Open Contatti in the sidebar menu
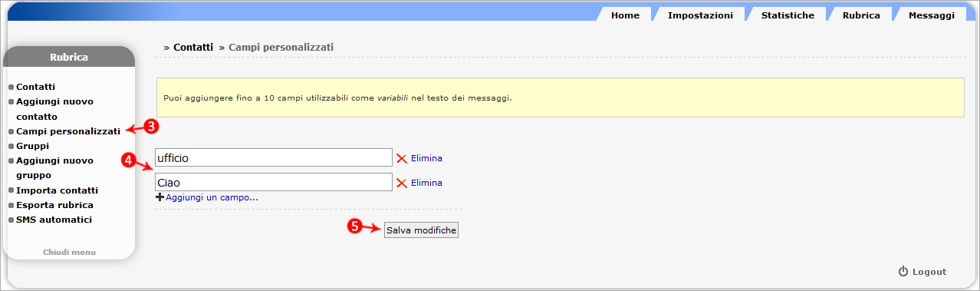 [x=35, y=87]
